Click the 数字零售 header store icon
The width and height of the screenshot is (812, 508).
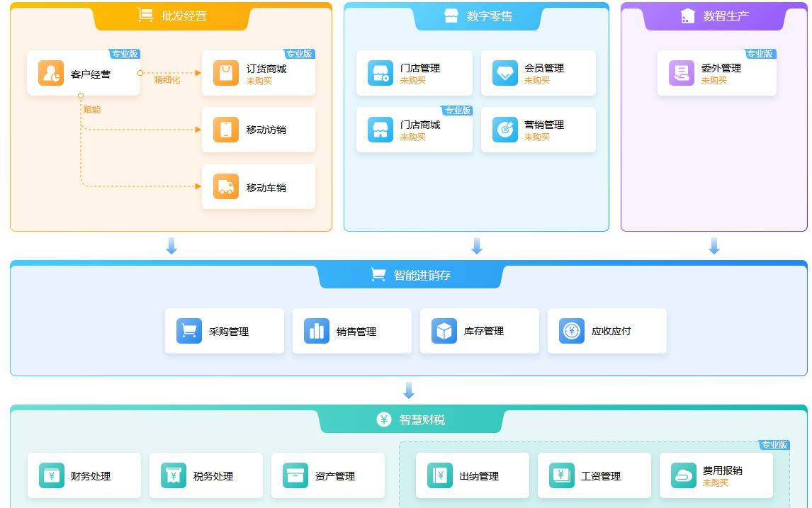451,16
